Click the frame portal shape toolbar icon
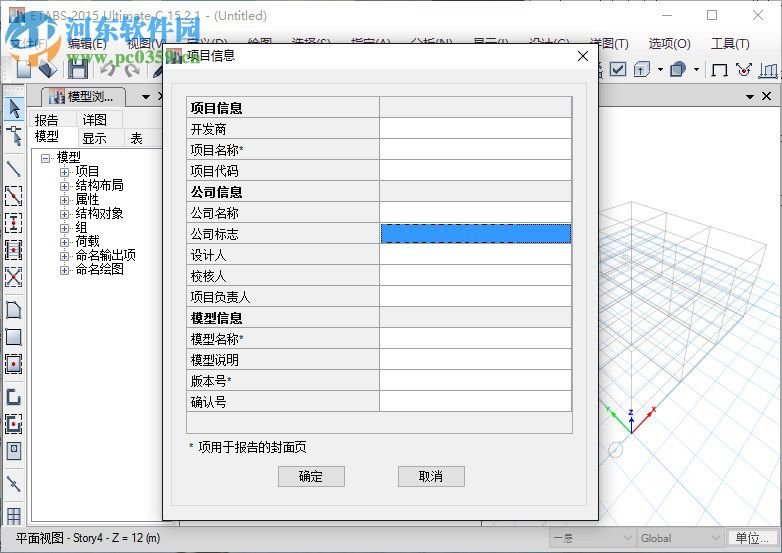The image size is (782, 553). pos(719,70)
